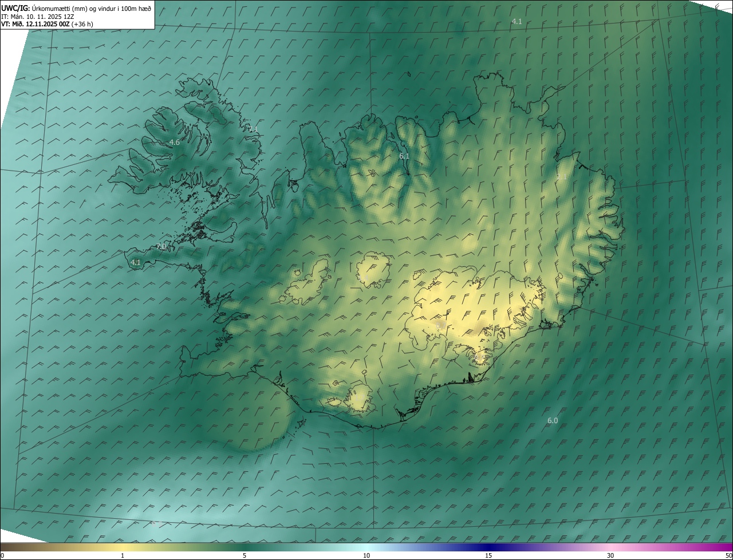Image resolution: width=733 pixels, height=560 pixels.
Task: Click the '4.6' value label over the Westfjords
Action: 175,143
